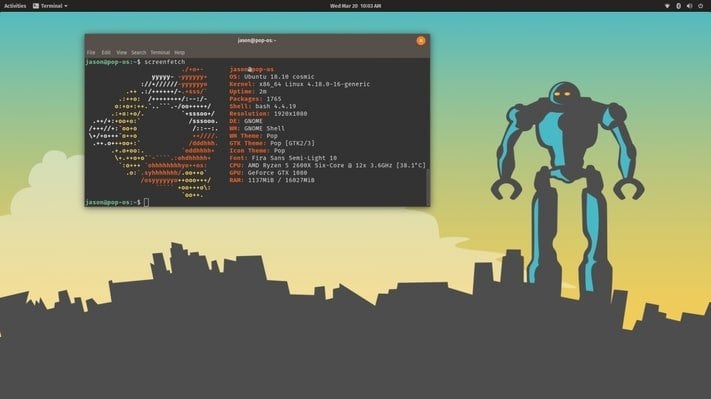This screenshot has height=399, width=711.
Task: Click the 'GTK Theme: Pop [GTK2/3]' line
Action: click(272, 143)
